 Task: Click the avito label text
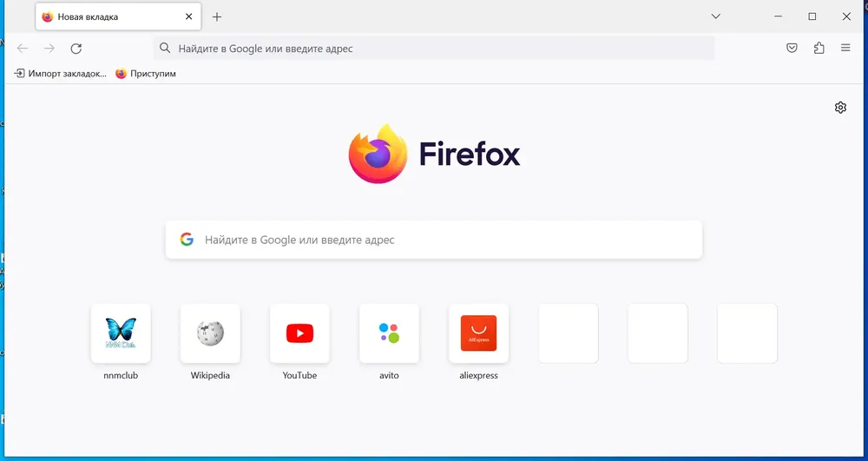389,375
